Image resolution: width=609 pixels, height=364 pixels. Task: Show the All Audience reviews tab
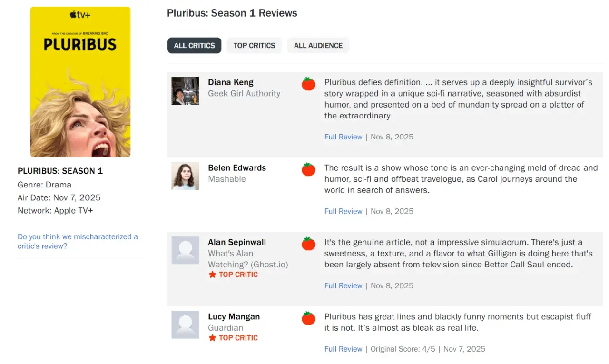click(x=318, y=46)
